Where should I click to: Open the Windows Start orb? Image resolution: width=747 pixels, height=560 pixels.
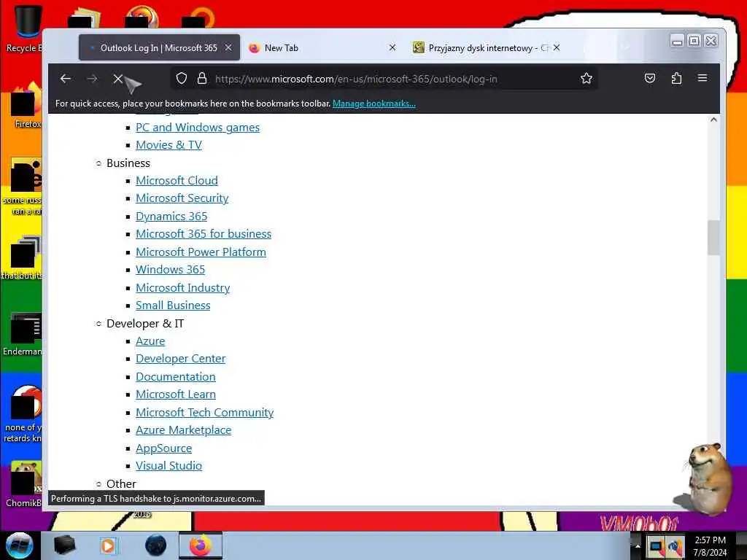tap(19, 545)
